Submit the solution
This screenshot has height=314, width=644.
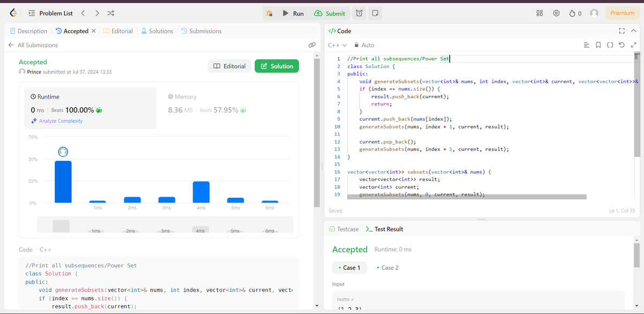[330, 13]
